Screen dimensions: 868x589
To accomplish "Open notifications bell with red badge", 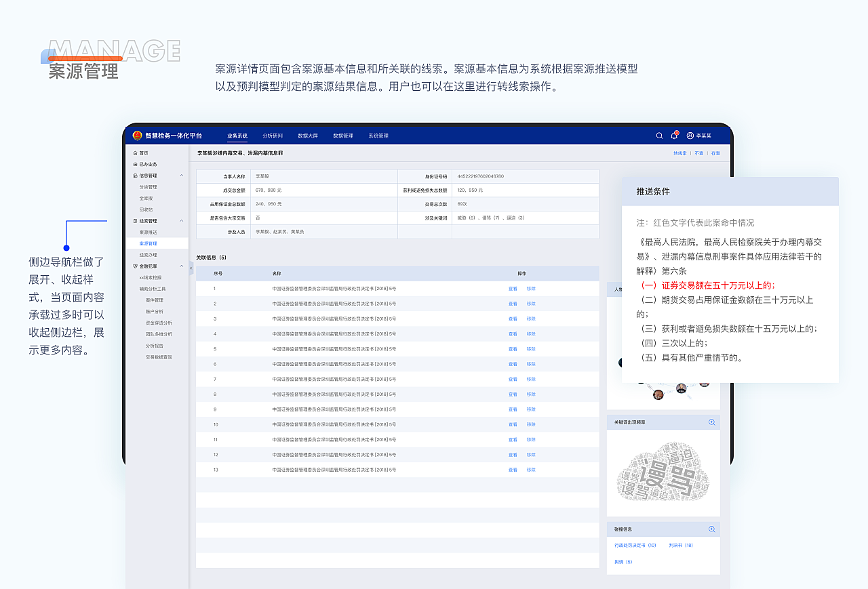I will (674, 136).
